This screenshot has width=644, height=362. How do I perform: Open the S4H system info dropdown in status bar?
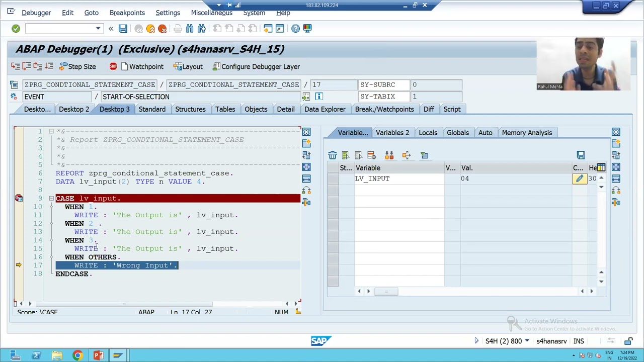tap(527, 341)
